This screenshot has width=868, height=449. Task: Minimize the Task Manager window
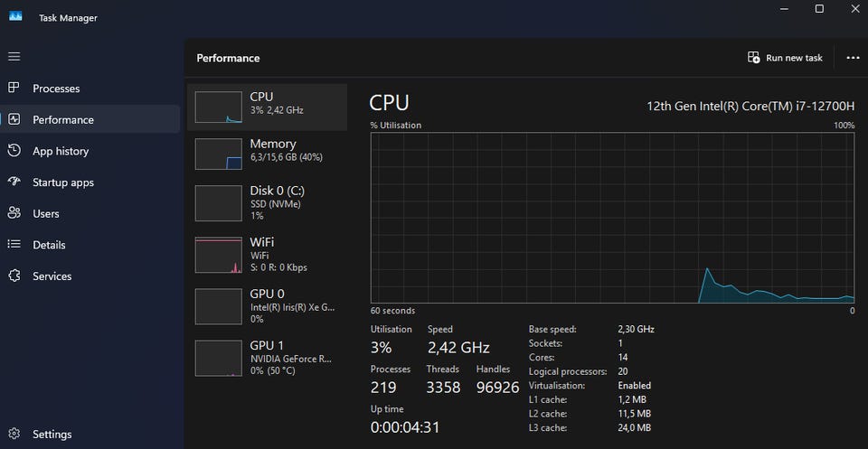click(x=784, y=8)
